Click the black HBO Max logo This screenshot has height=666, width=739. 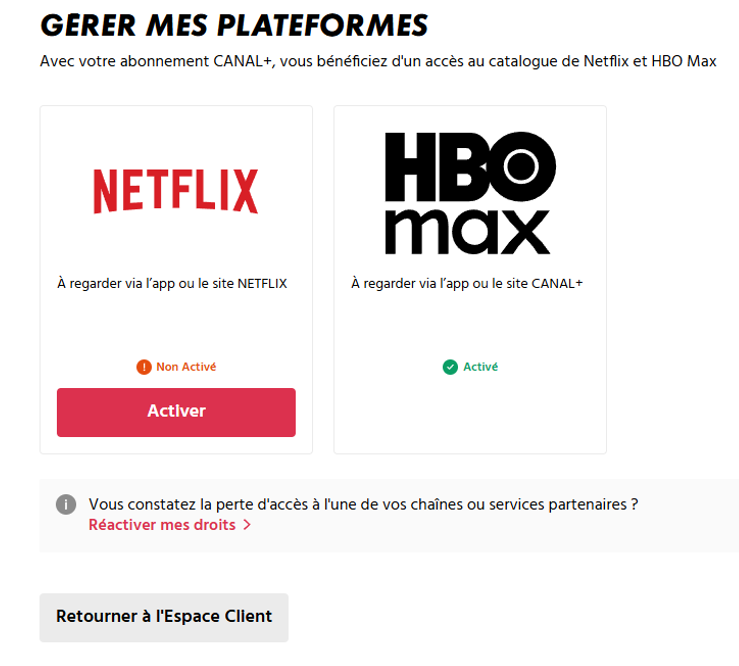[x=469, y=191]
